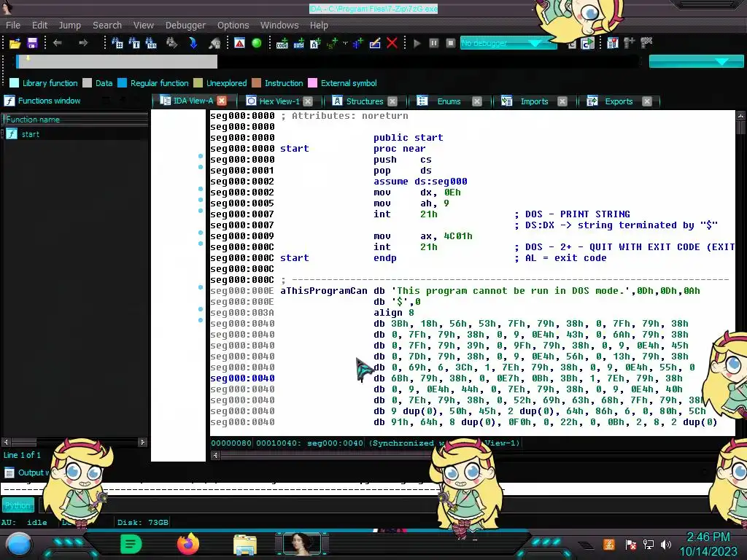Click the Search byte sequence 101 icon
Viewport: 747px width, 560px height.
(x=151, y=43)
